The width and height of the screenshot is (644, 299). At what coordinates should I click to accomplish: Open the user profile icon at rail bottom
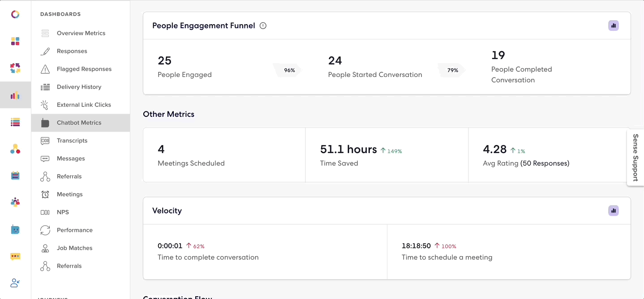click(x=15, y=283)
